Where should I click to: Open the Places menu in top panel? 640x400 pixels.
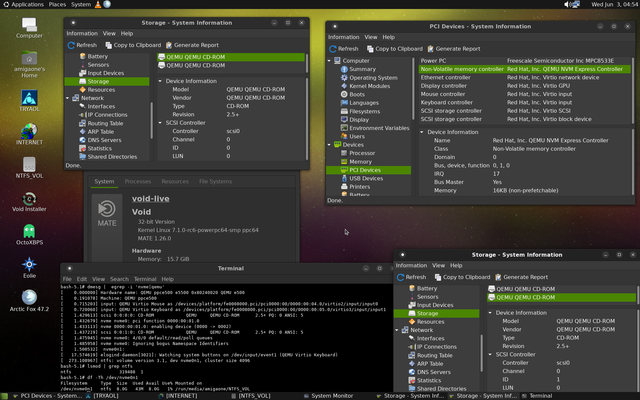[57, 4]
